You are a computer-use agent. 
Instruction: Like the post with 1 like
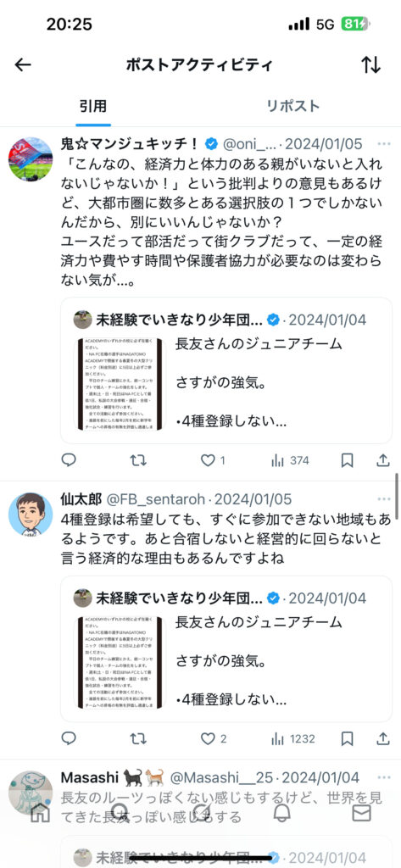click(214, 460)
